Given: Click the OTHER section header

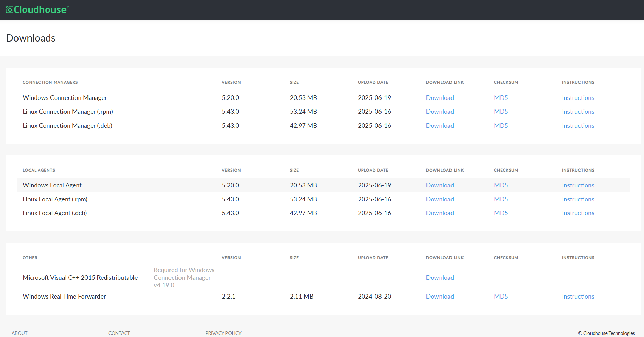Looking at the screenshot, I should pos(30,258).
